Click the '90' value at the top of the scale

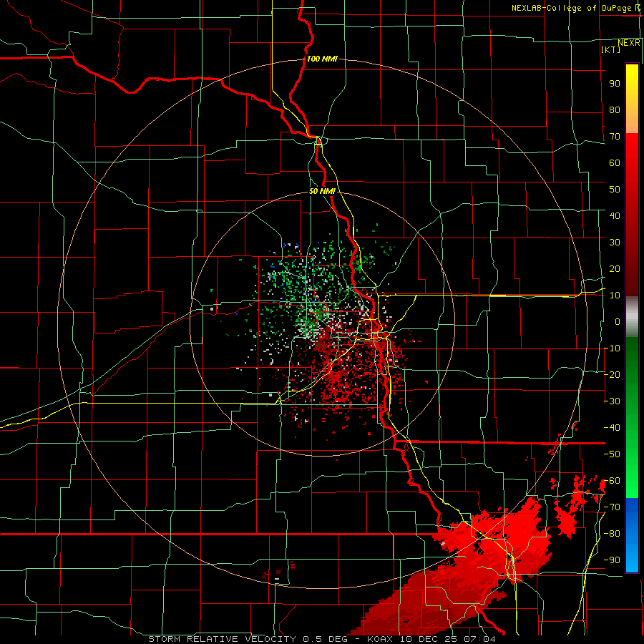[x=615, y=84]
